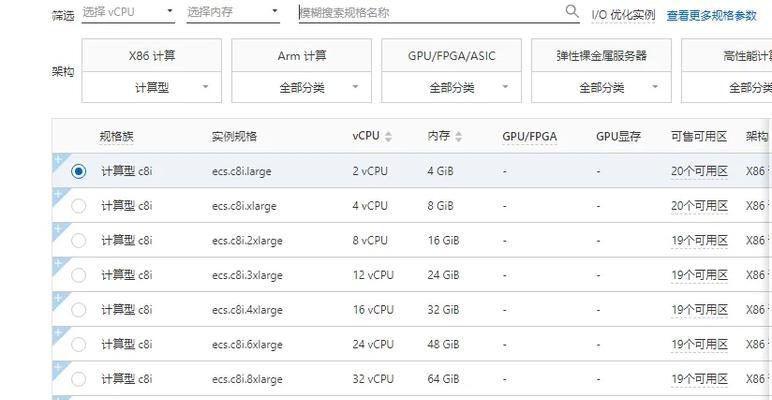
Task: Switch to GPU/FPGA/ASIC architecture tab
Action: click(x=451, y=56)
